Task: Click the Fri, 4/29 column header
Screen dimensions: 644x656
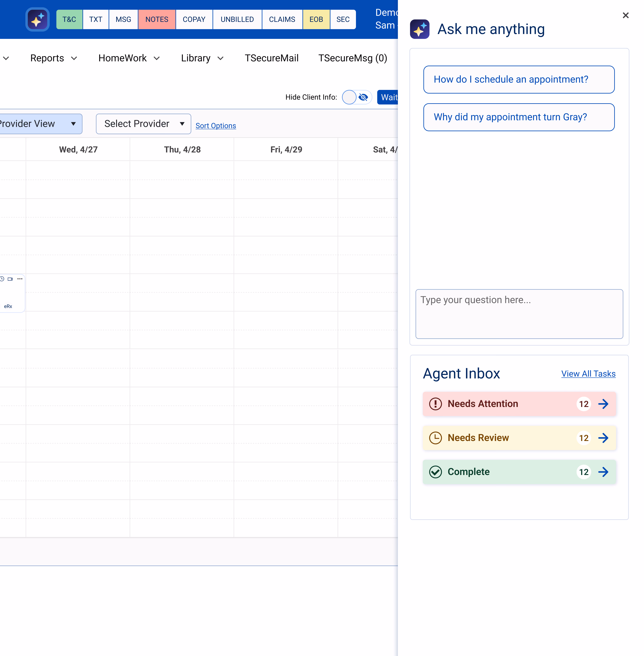Action: click(286, 149)
